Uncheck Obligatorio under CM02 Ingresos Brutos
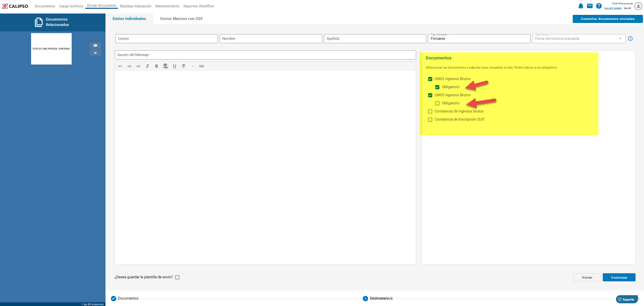This screenshot has height=306, width=644. tap(437, 87)
